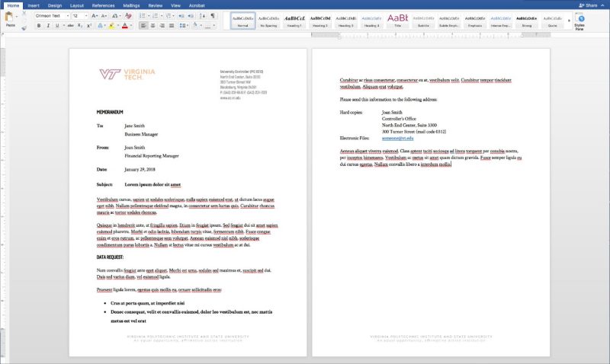Collapse the ribbon with the chevron
The width and height of the screenshot is (610, 364).
point(602,5)
